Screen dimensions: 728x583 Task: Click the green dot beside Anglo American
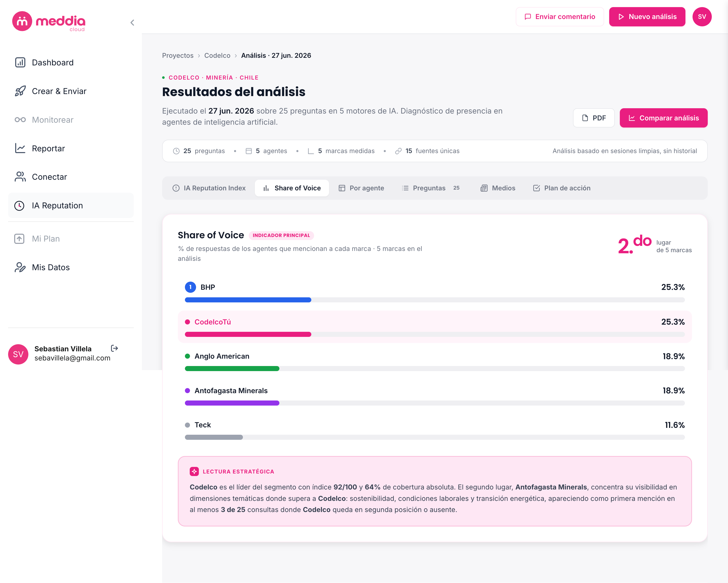[x=187, y=356]
